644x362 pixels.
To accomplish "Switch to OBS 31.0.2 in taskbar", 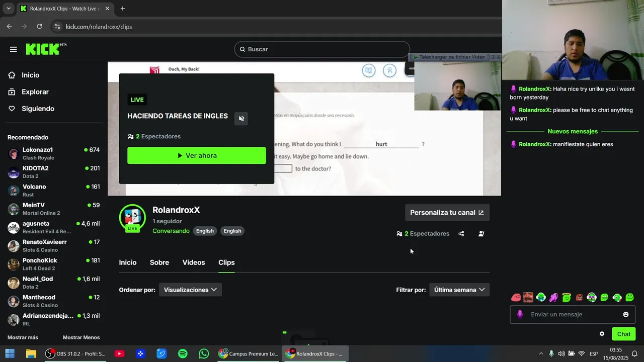I will pyautogui.click(x=75, y=354).
